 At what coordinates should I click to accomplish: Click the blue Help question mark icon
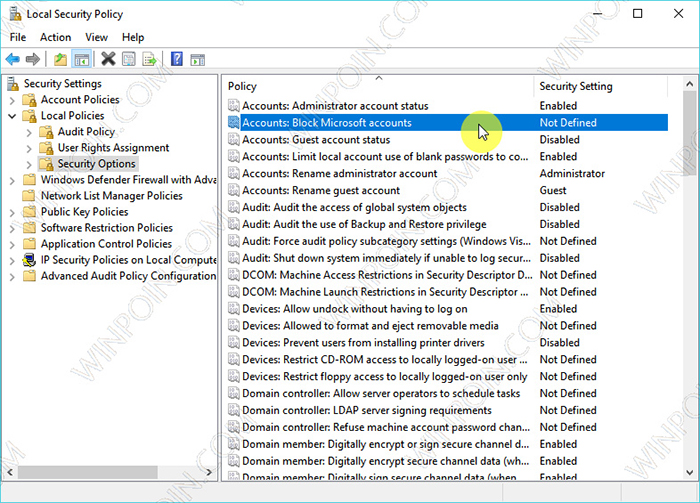177,59
